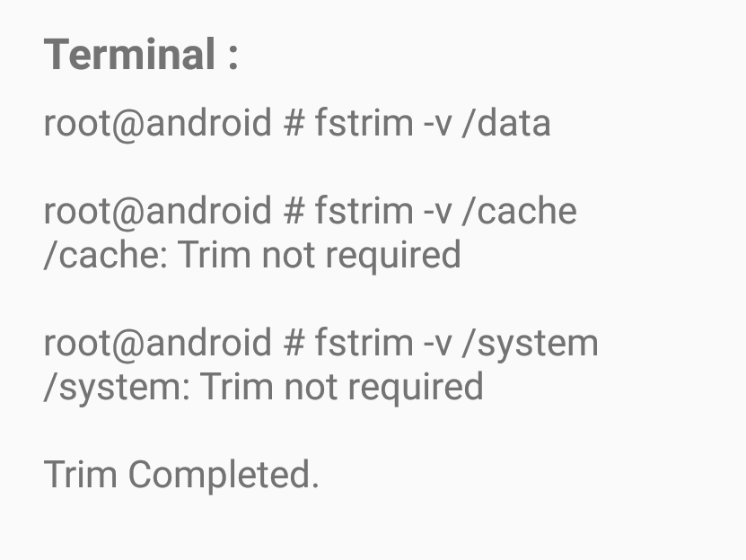Image resolution: width=746 pixels, height=560 pixels.
Task: Click the Trim Completed message
Action: click(181, 475)
